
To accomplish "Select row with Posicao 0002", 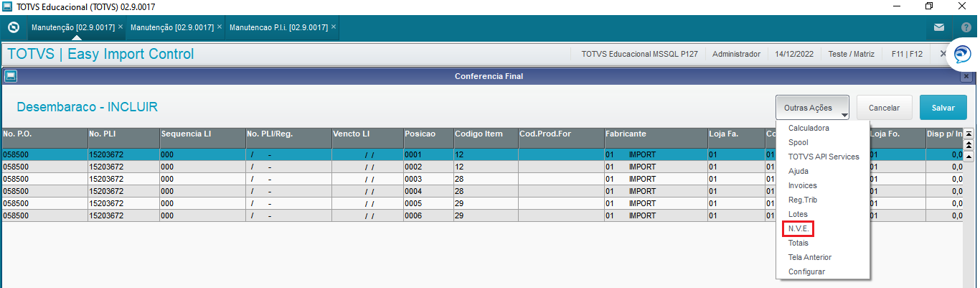I will tap(481, 167).
